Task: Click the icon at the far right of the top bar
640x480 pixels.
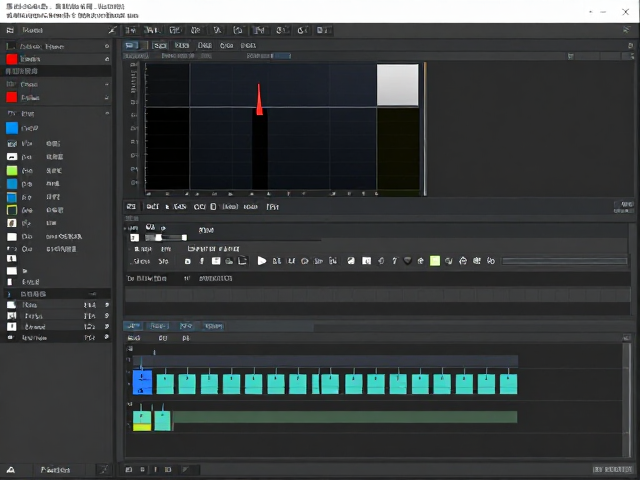Action: pyautogui.click(x=627, y=30)
